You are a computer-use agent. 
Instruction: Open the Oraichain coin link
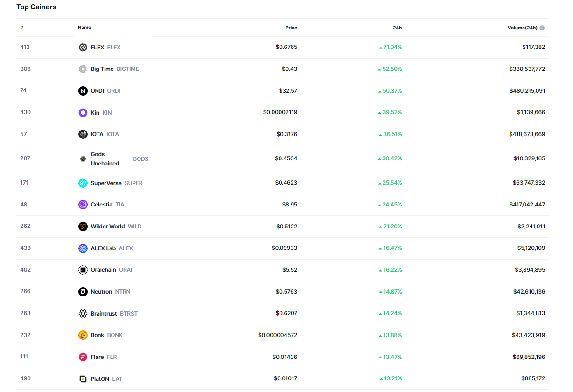103,270
